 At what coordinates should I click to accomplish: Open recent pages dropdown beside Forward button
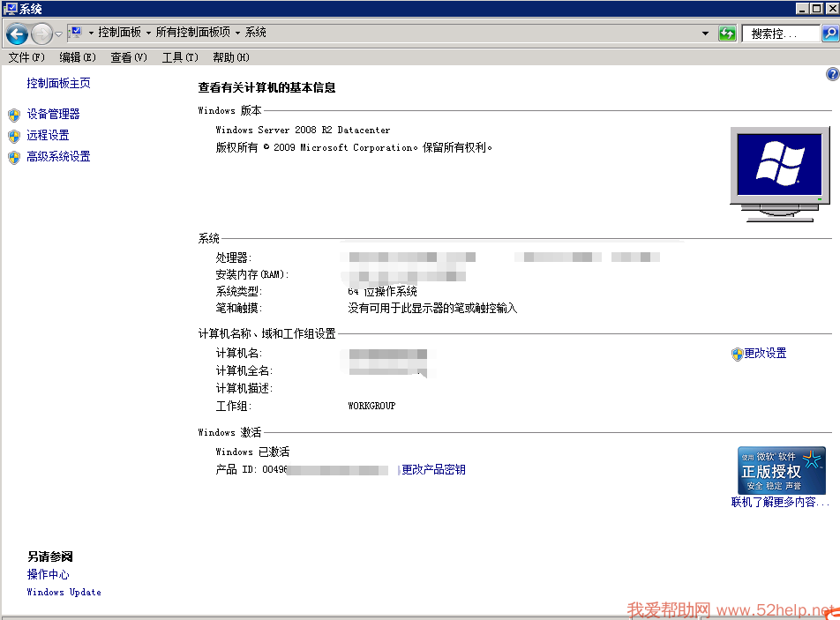[x=58, y=34]
